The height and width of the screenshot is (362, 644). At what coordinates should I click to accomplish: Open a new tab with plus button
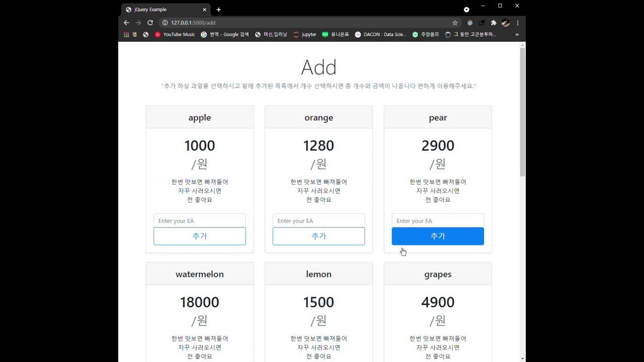218,10
